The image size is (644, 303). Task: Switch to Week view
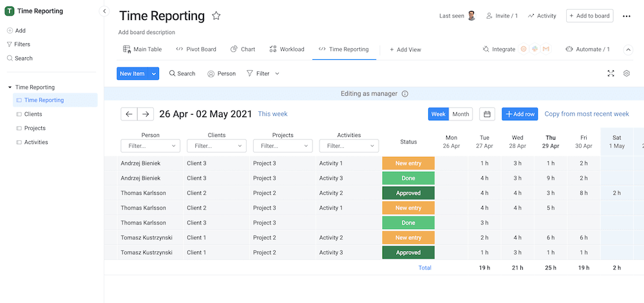tap(438, 114)
